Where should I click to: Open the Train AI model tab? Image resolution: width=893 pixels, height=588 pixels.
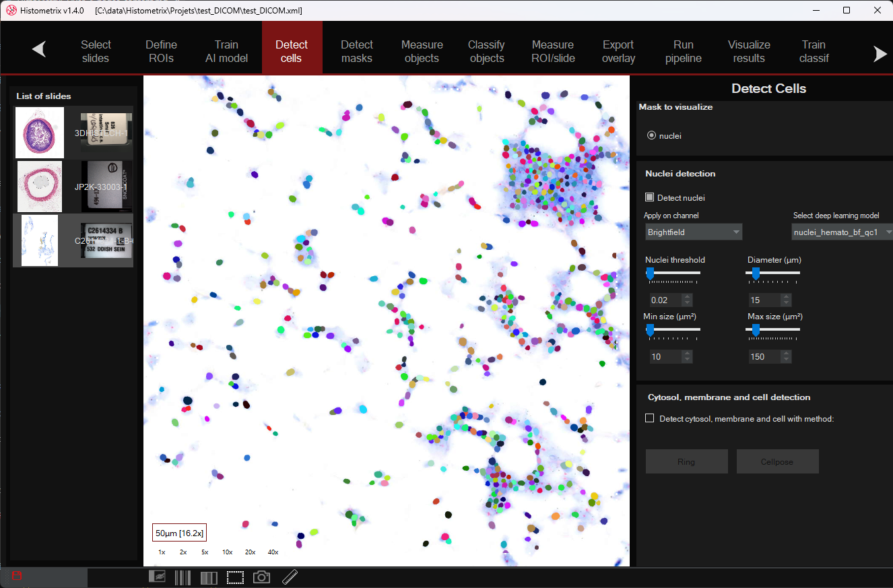coord(226,51)
